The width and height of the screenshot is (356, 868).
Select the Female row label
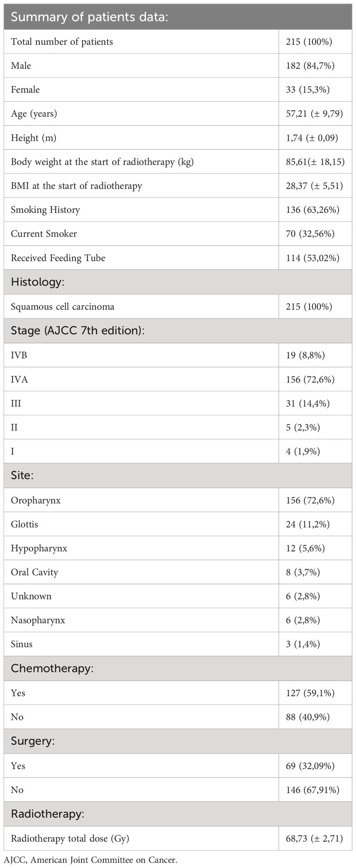(25, 90)
